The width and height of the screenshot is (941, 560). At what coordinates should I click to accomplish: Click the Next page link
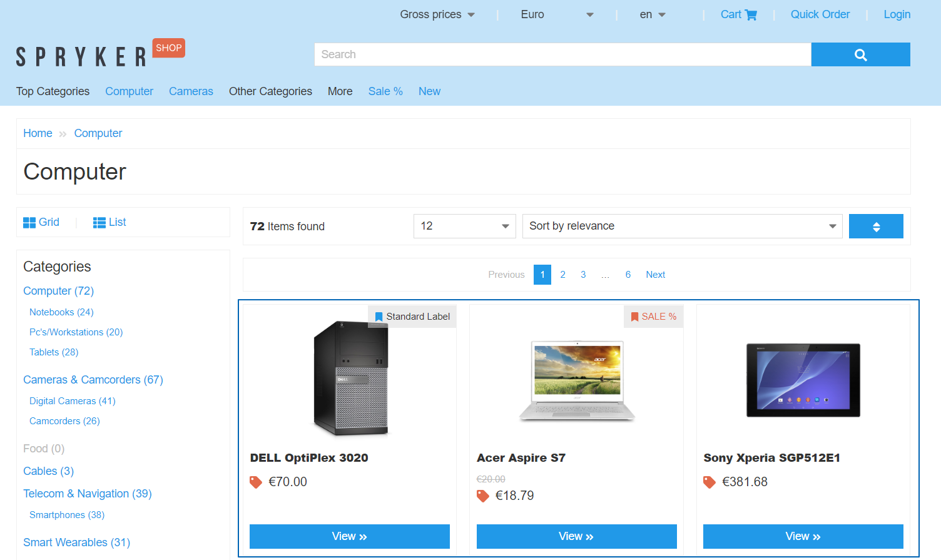tap(655, 275)
